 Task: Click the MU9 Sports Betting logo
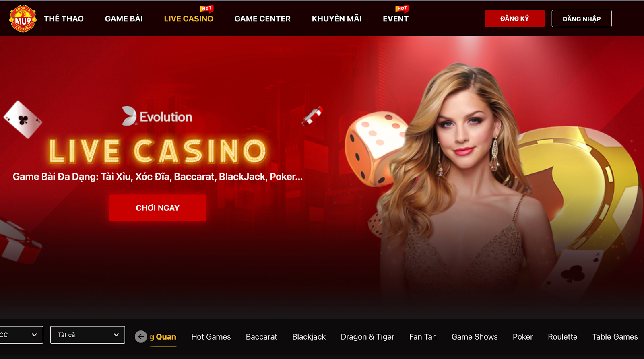pyautogui.click(x=23, y=19)
